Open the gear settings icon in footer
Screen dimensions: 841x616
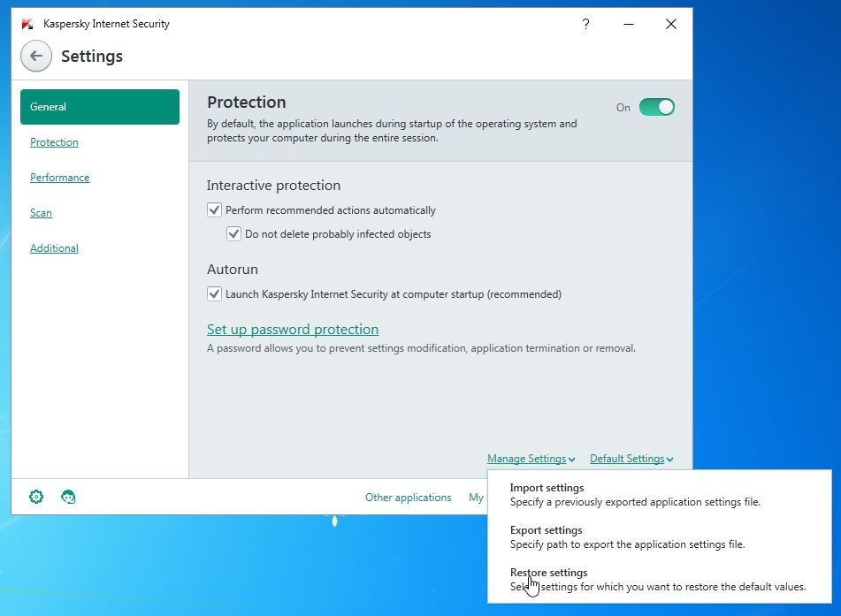pyautogui.click(x=36, y=497)
